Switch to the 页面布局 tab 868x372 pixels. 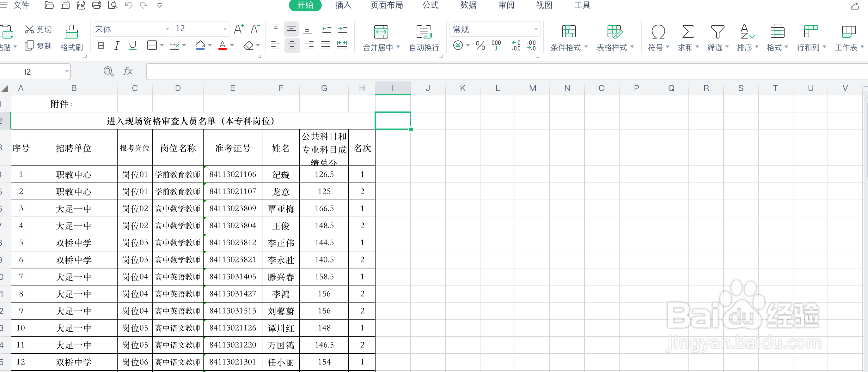click(x=387, y=5)
